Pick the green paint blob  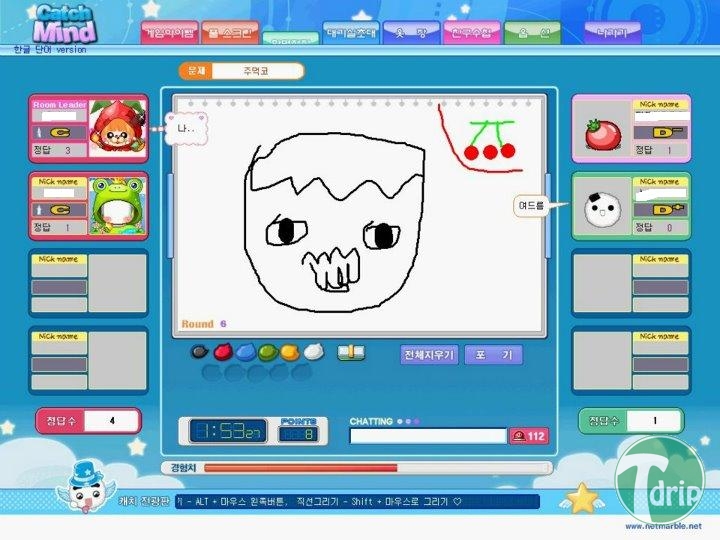[268, 352]
